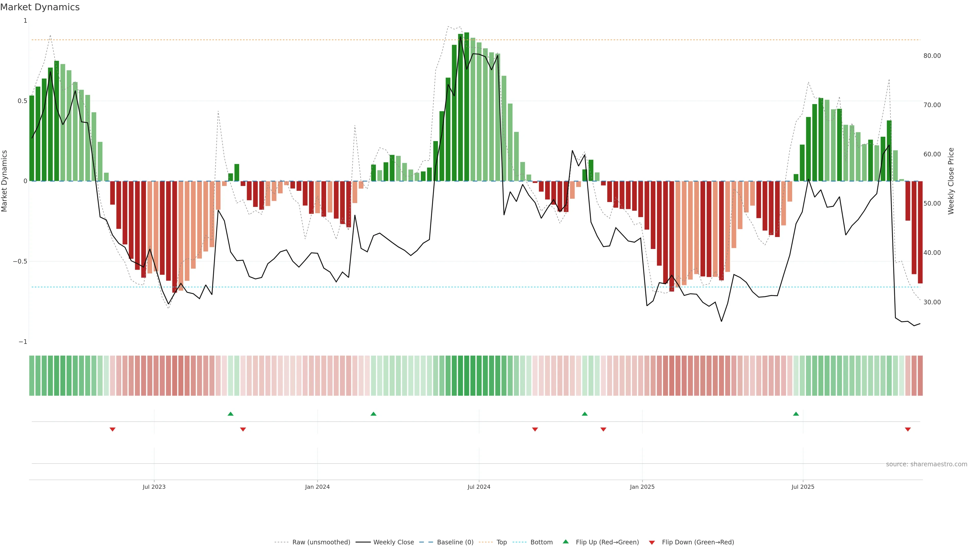Click the Weekly Close Price axis title
Screen dimensions: 980x551
[x=951, y=181]
